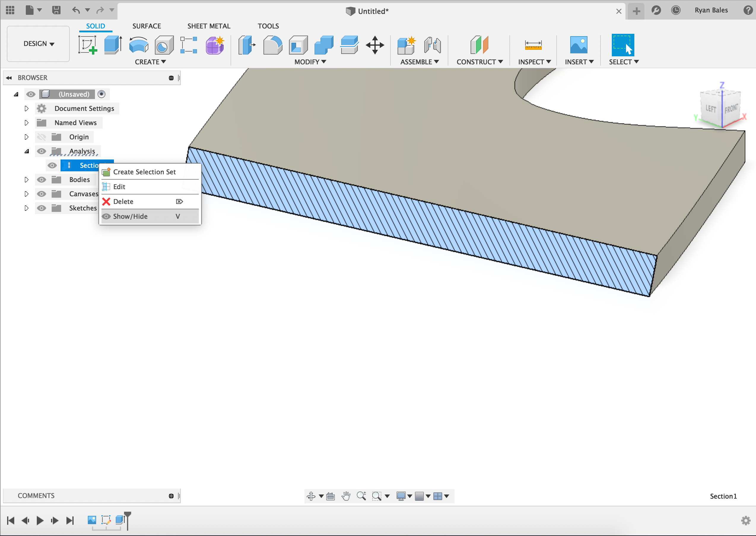
Task: Expand the COMMENTS panel plus button
Action: pos(171,496)
